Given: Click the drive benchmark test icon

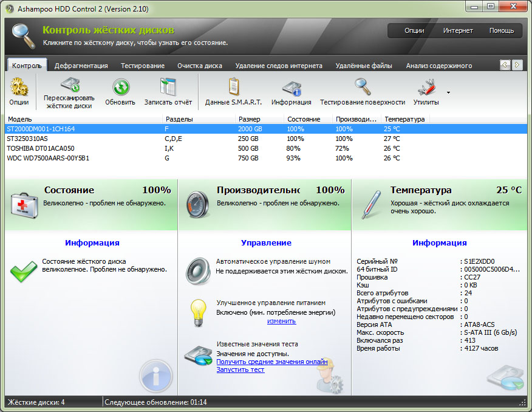Looking at the screenshot, I should tap(198, 355).
